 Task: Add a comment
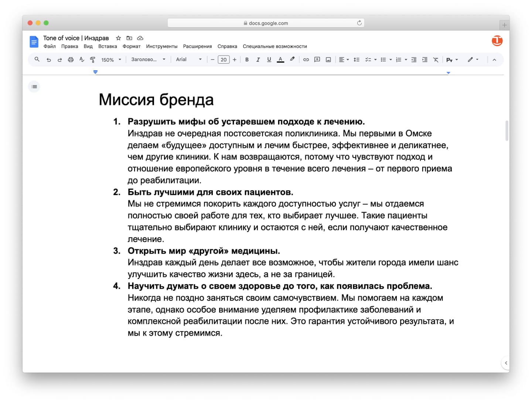coord(317,60)
